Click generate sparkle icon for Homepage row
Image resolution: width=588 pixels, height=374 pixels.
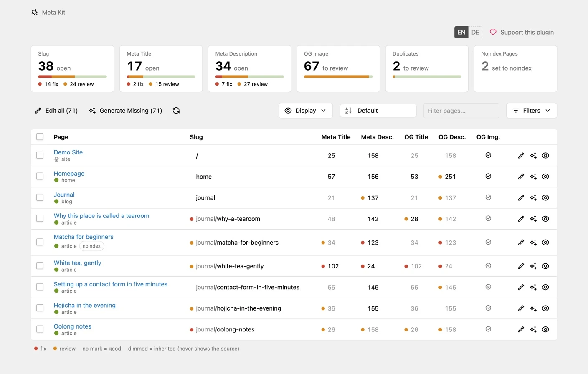coord(533,177)
